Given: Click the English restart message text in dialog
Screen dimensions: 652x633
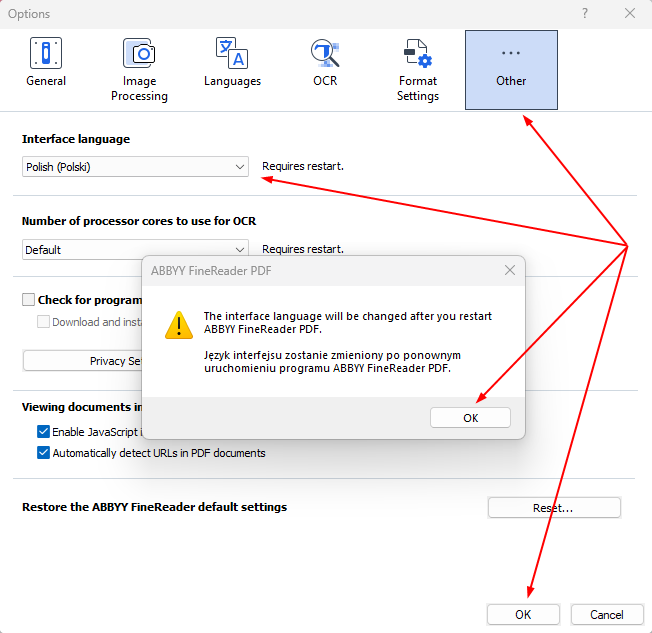Looking at the screenshot, I should (348, 322).
